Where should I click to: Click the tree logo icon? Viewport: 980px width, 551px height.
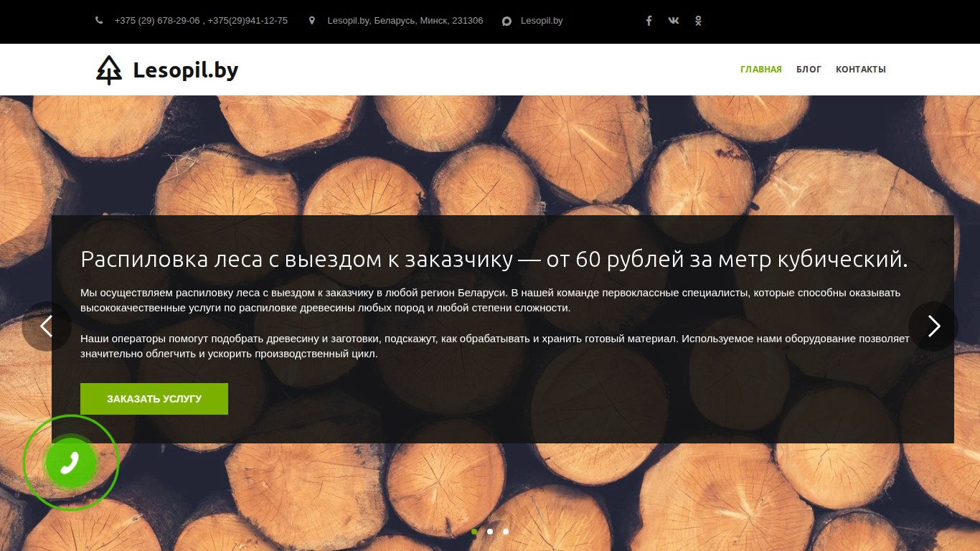pyautogui.click(x=109, y=70)
